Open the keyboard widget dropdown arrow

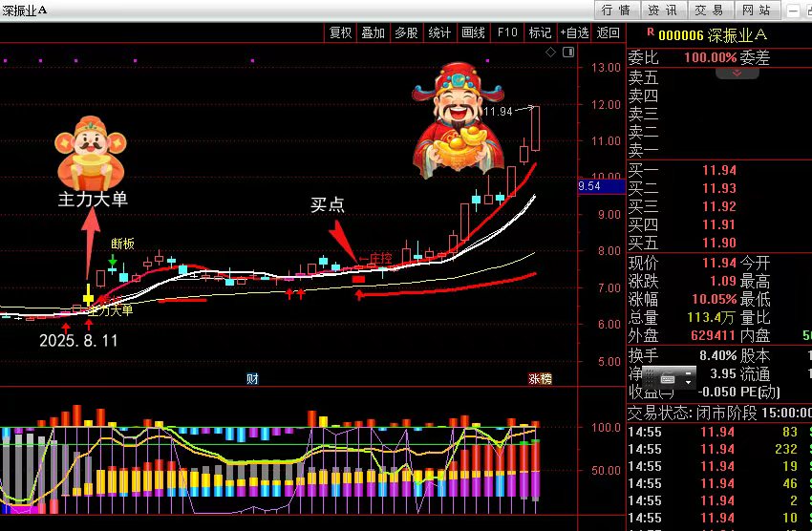(689, 382)
